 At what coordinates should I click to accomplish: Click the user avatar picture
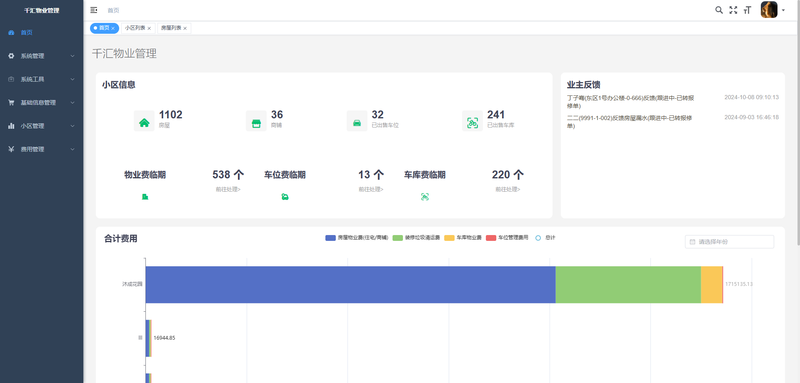click(769, 10)
